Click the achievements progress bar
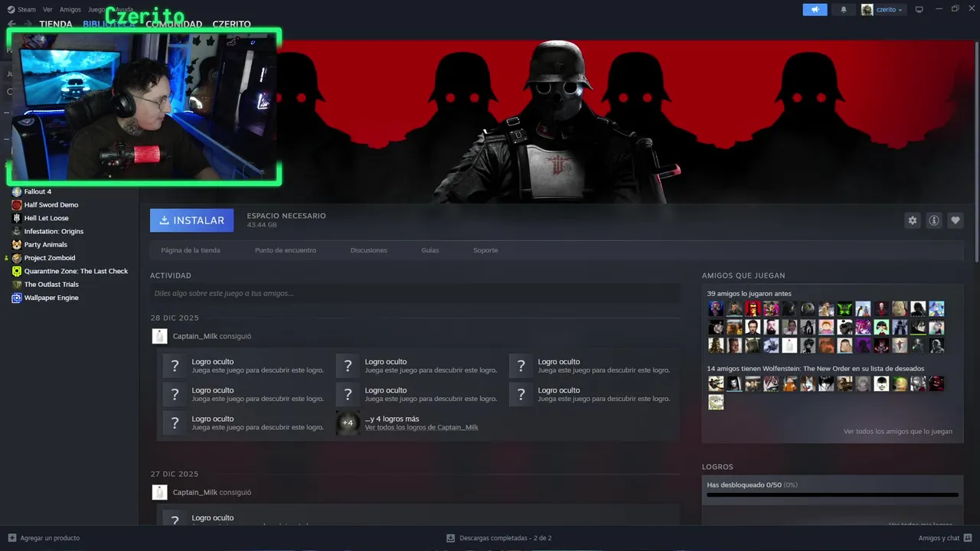 [x=832, y=494]
